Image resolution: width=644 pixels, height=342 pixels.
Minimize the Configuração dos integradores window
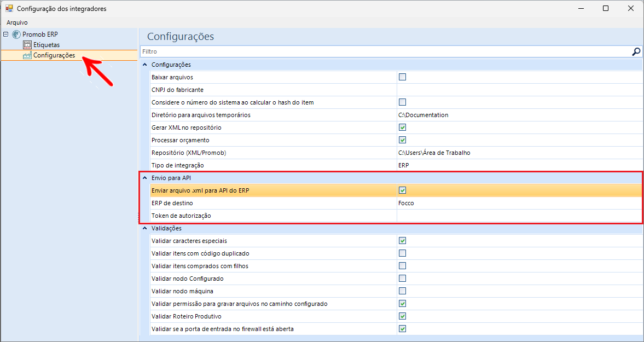(x=581, y=8)
